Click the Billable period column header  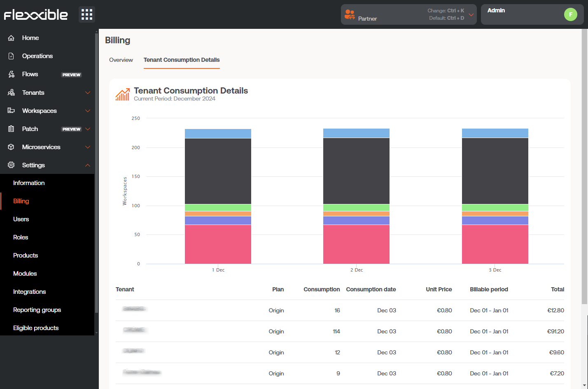point(489,289)
